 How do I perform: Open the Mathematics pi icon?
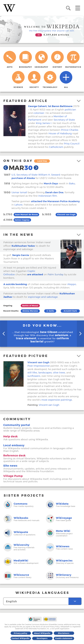[73, 57]
